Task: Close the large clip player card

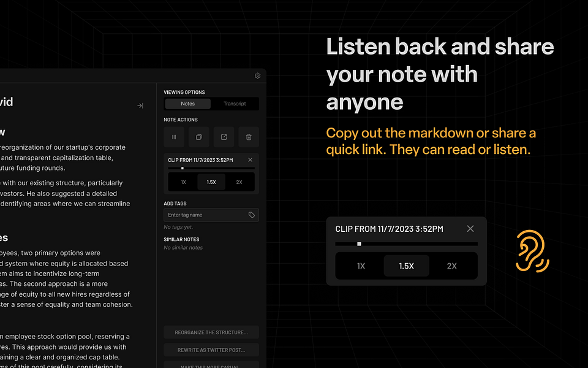Action: pyautogui.click(x=470, y=229)
